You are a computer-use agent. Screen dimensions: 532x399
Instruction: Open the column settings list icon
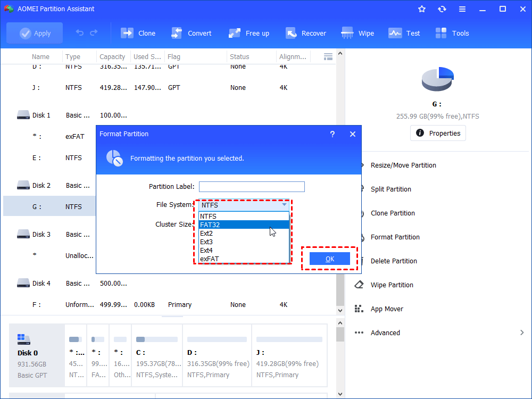click(328, 57)
